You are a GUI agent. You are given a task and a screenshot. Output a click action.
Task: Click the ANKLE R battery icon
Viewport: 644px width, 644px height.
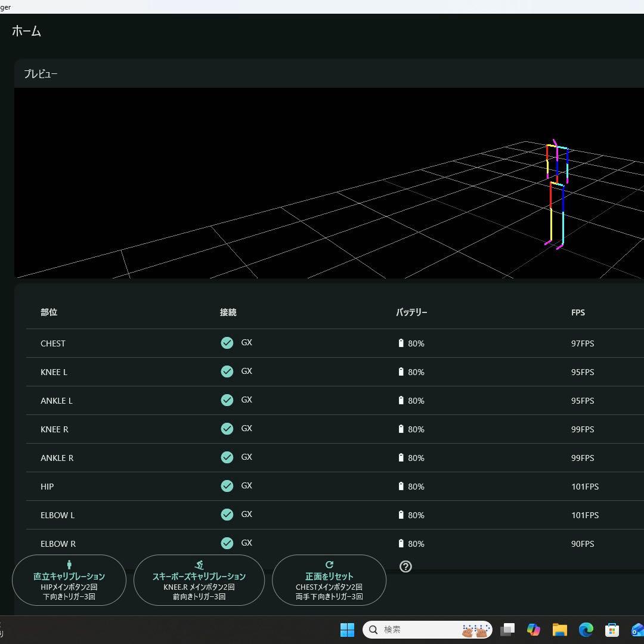click(x=401, y=457)
